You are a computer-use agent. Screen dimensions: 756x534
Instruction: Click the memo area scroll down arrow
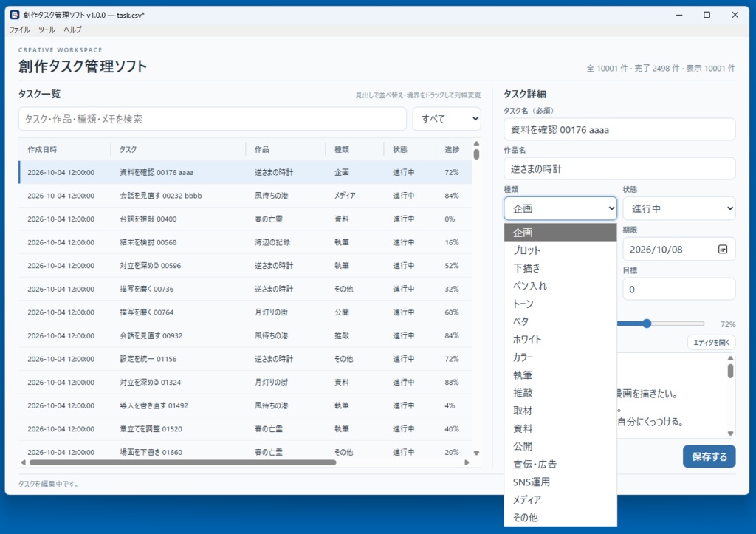tap(730, 433)
